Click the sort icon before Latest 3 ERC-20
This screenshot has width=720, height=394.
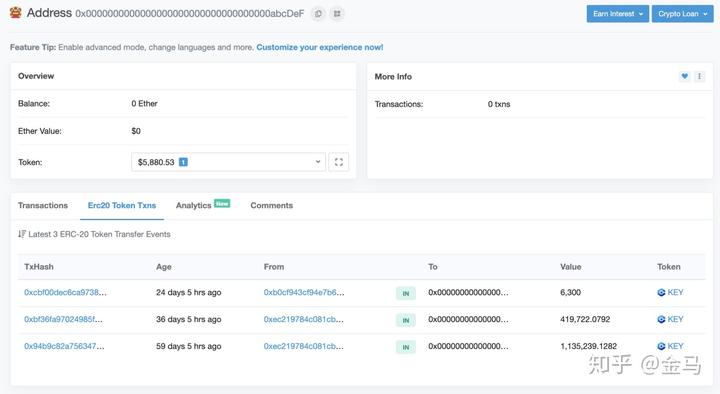(x=22, y=234)
